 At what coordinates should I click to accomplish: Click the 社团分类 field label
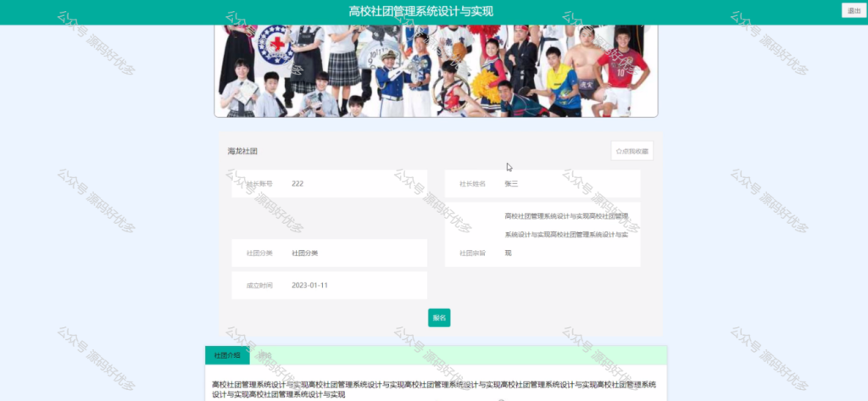tap(259, 253)
